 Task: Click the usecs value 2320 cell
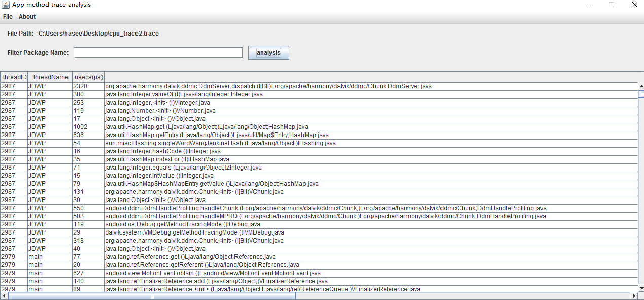pos(88,86)
